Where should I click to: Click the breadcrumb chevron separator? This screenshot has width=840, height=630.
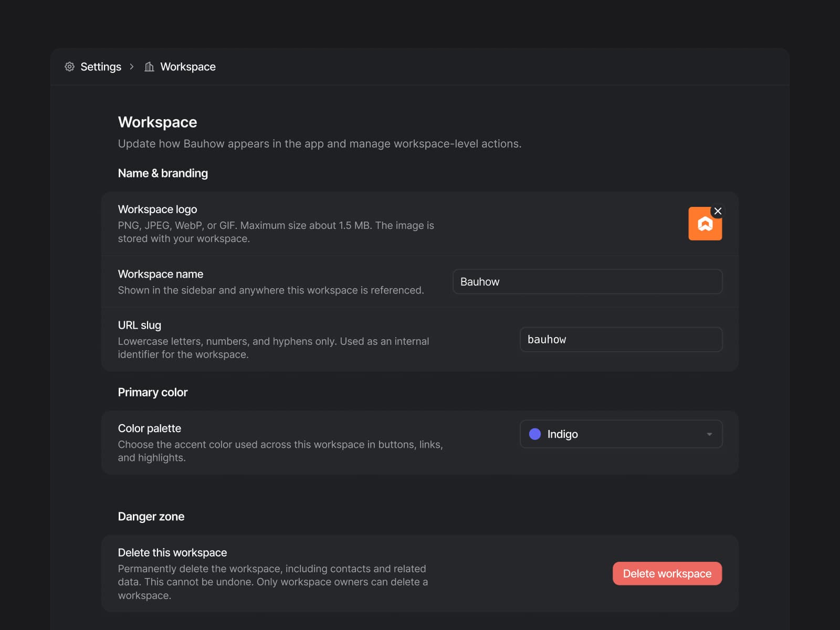point(132,67)
